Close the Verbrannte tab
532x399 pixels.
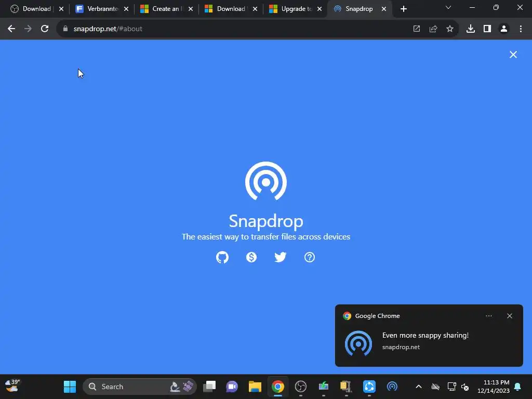click(126, 9)
